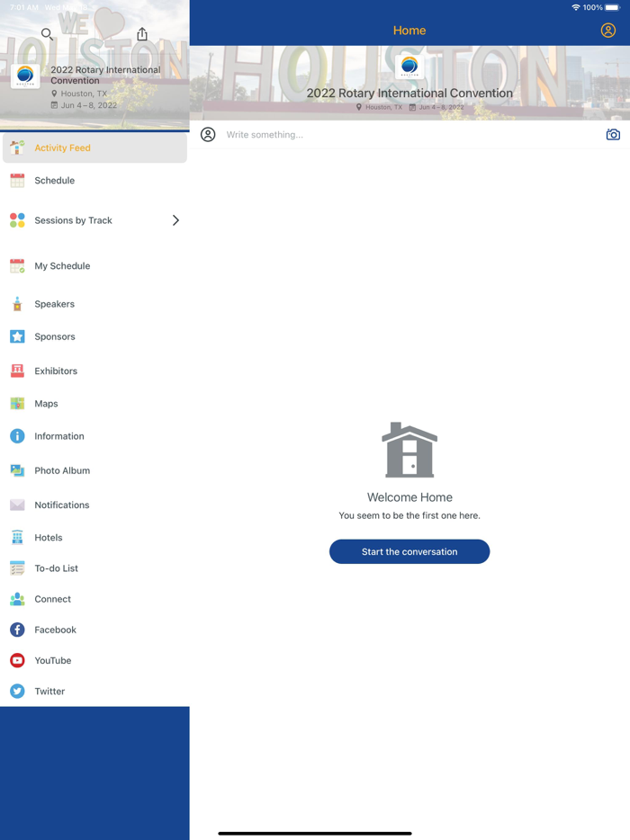Open the profile icon in top bar
The height and width of the screenshot is (840, 630).
[608, 30]
